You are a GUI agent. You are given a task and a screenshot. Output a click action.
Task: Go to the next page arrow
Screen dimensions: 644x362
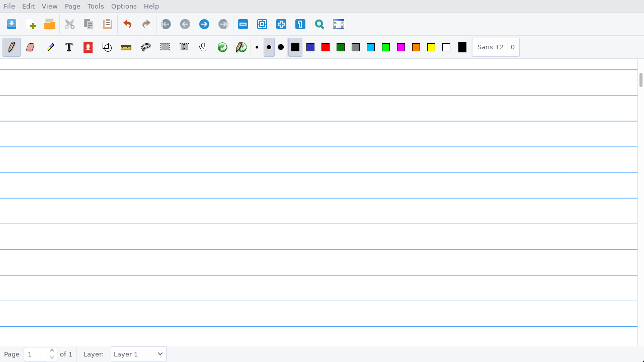204,24
